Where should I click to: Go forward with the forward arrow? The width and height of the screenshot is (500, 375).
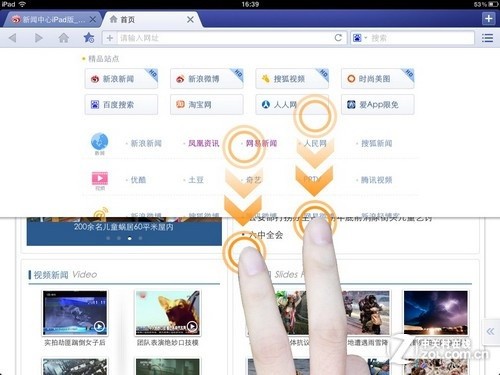click(x=38, y=38)
